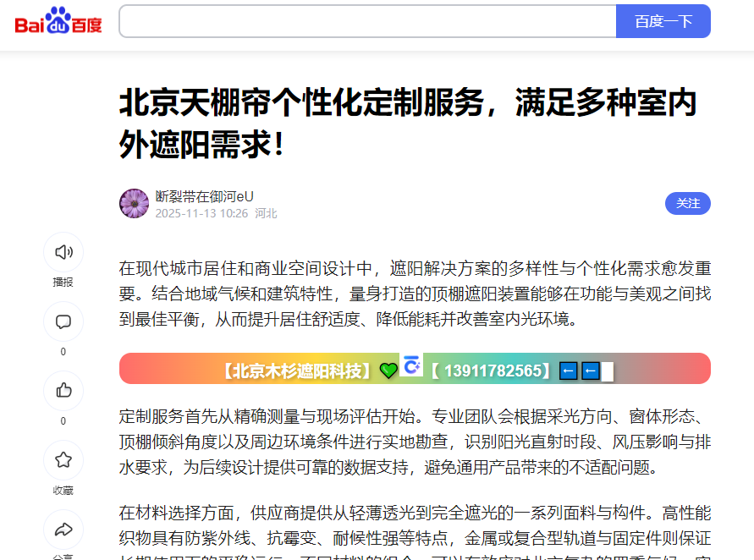This screenshot has height=560, width=754.
Task: Favorite the article with the 收藏 star icon
Action: point(63,460)
